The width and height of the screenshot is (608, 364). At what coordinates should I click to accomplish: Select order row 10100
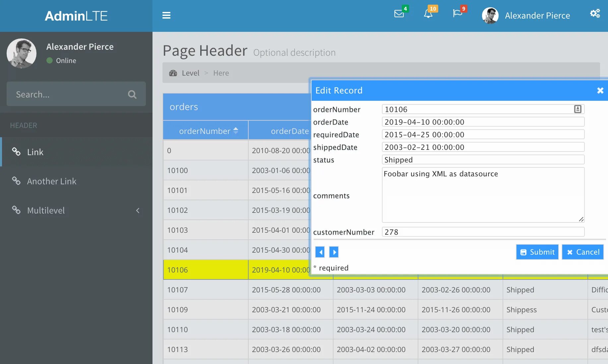coord(237,170)
